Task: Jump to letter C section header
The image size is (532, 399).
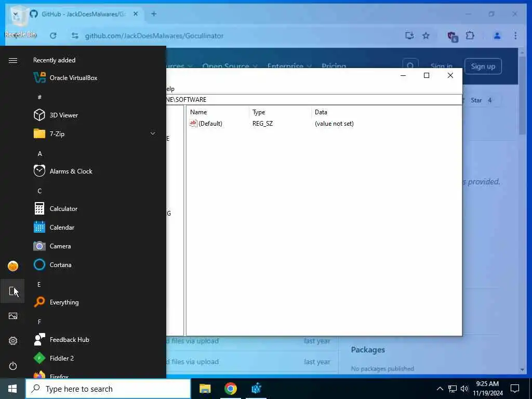Action: [39, 191]
